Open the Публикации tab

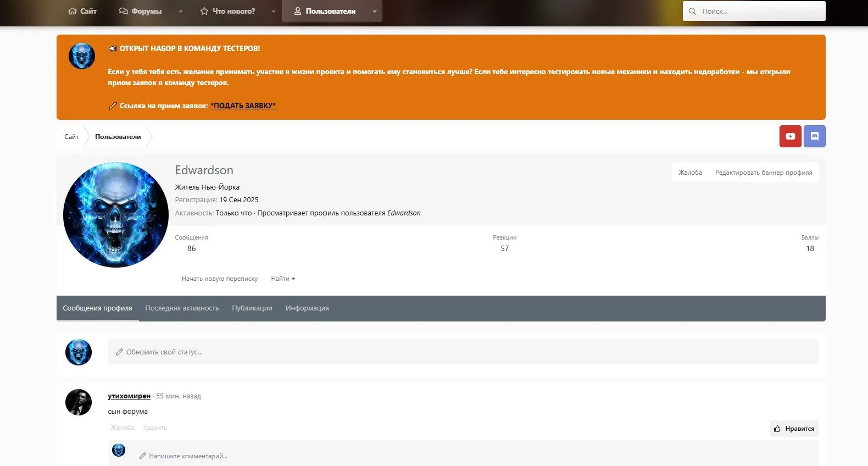click(252, 308)
